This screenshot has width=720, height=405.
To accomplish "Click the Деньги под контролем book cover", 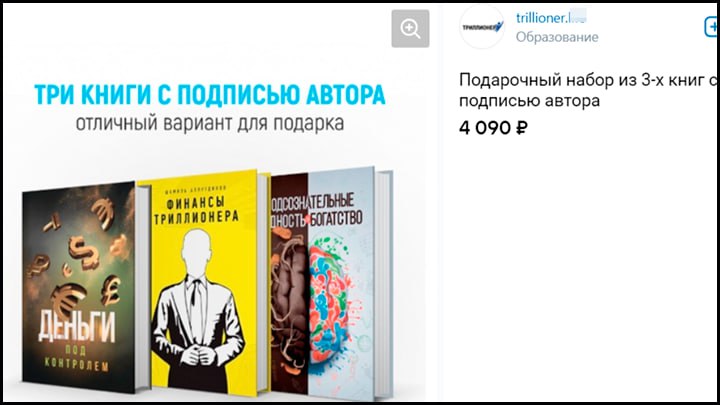I will click(80, 287).
